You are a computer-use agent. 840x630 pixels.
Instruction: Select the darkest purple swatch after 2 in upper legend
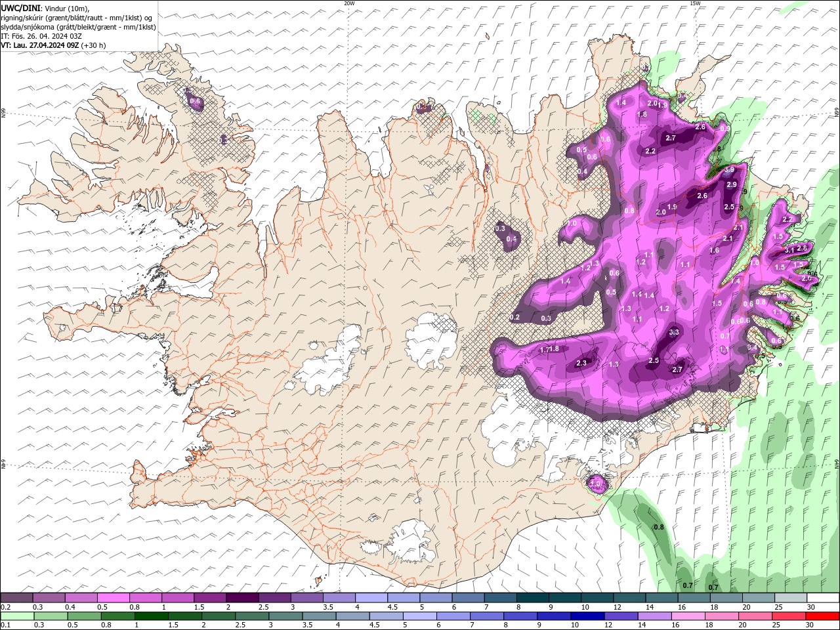coord(242,598)
